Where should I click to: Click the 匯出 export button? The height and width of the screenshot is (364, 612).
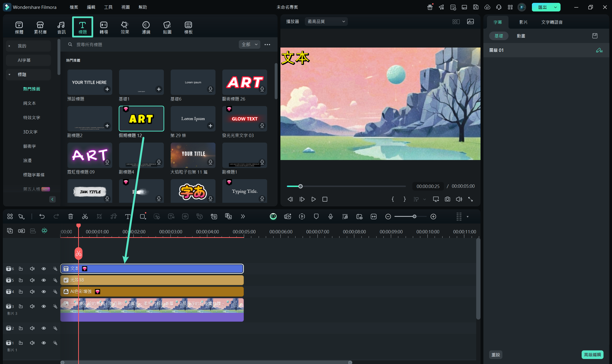[542, 7]
